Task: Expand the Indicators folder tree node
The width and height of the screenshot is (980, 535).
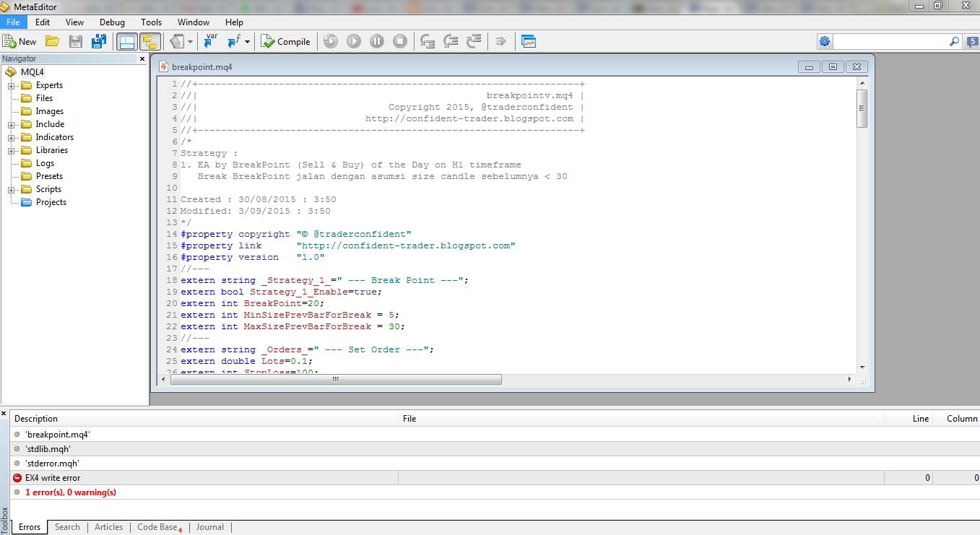Action: pyautogui.click(x=12, y=138)
